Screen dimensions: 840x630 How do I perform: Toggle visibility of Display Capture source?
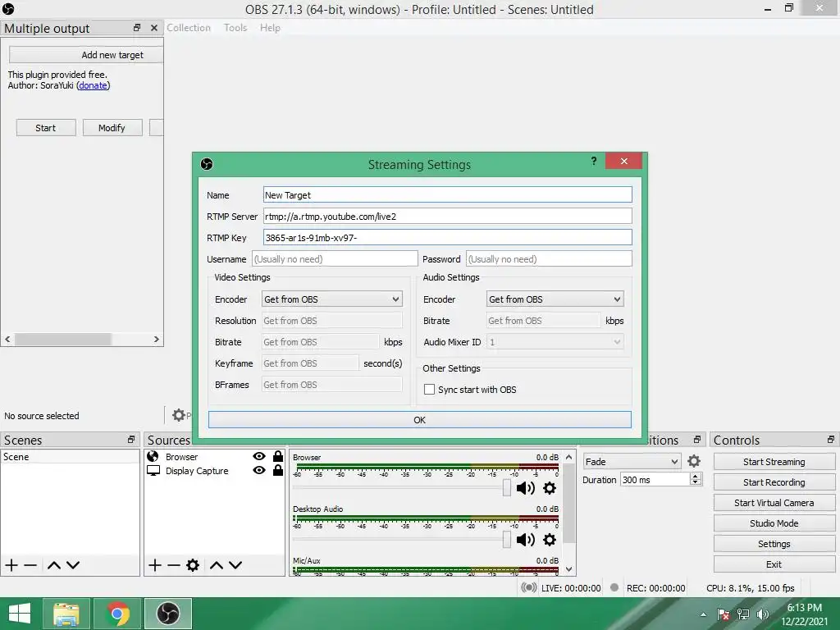tap(259, 470)
